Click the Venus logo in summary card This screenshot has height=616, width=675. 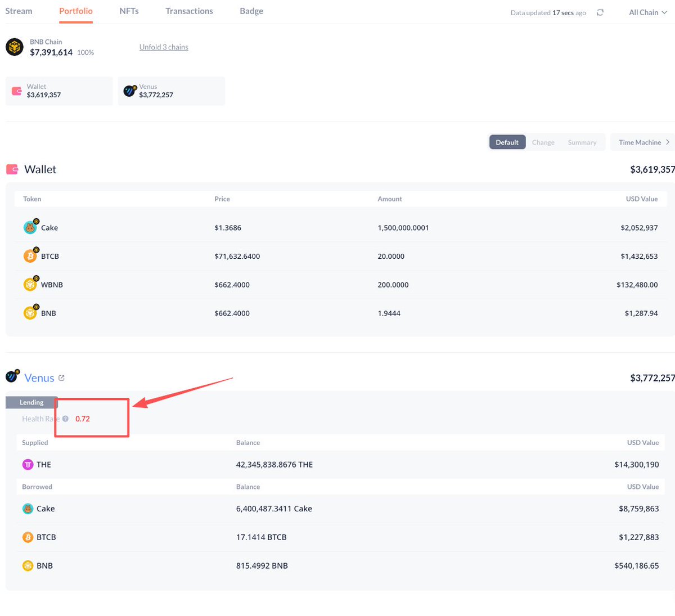[x=130, y=91]
